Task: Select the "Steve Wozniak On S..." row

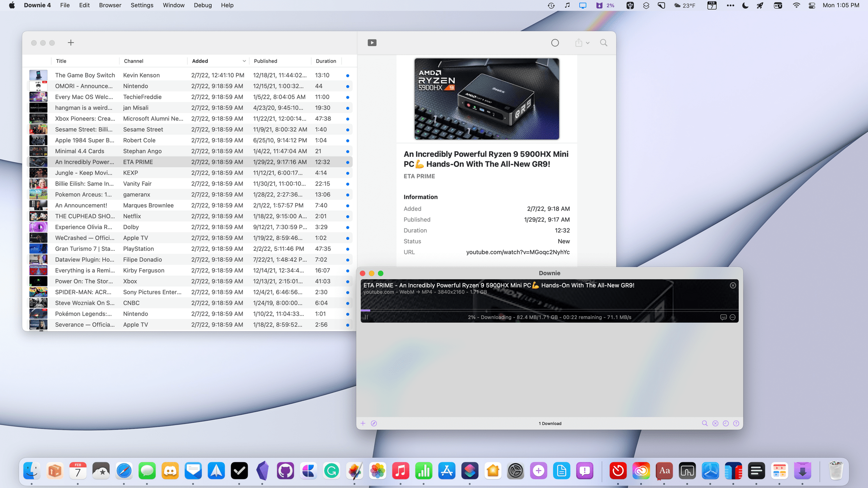Action: tap(189, 303)
